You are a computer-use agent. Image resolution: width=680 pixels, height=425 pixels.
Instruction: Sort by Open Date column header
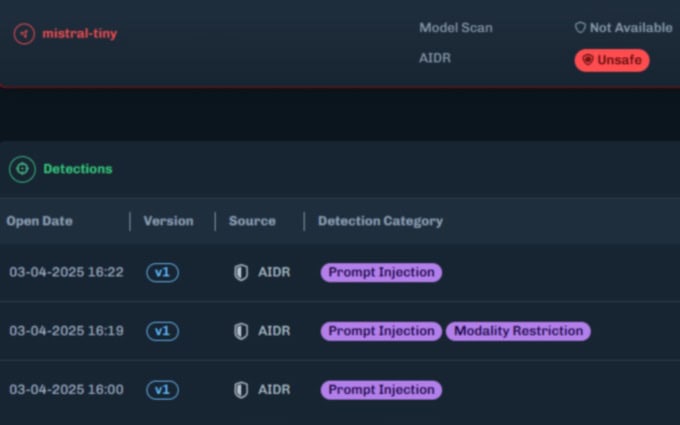(39, 221)
